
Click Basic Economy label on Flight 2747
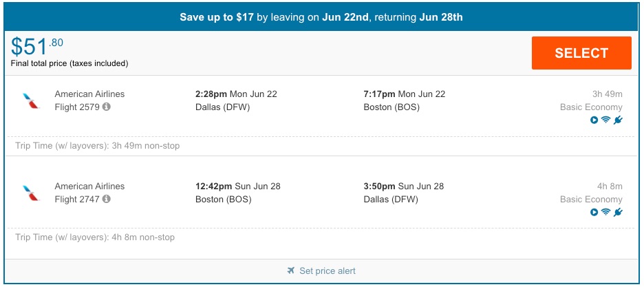pyautogui.click(x=590, y=199)
